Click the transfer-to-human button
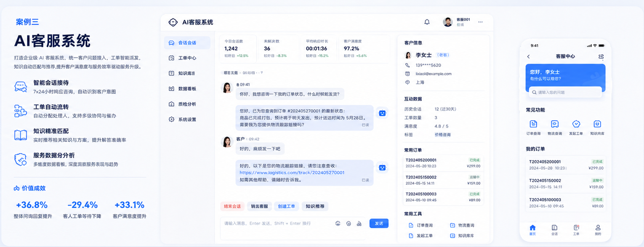Viewport: 644px width, 247px height. pyautogui.click(x=259, y=206)
